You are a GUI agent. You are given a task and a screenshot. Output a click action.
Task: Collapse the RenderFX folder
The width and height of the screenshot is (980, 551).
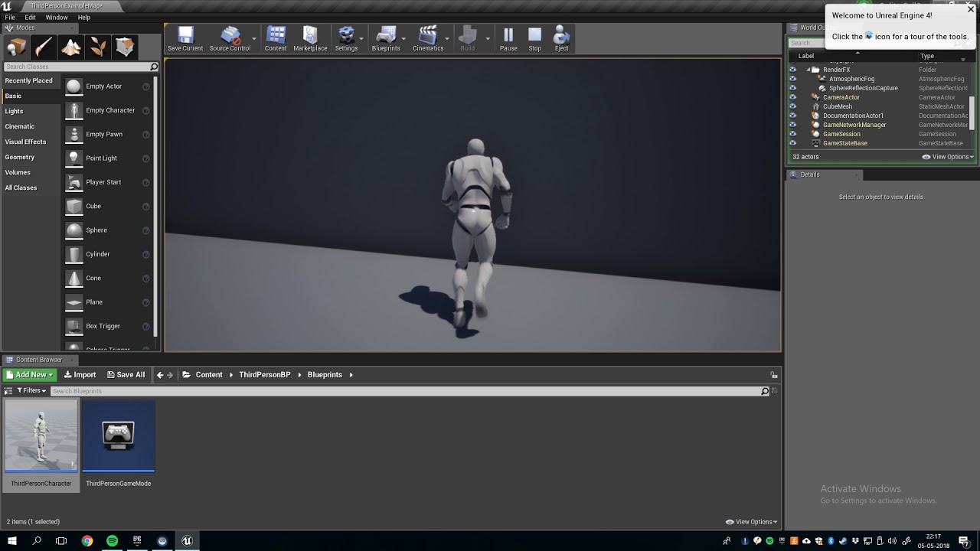(808, 70)
